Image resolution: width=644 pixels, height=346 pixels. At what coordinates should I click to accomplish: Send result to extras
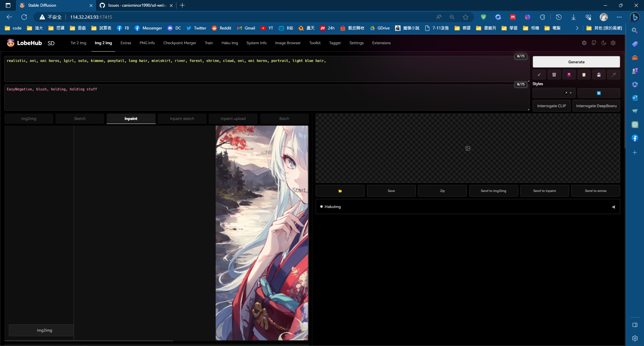click(x=595, y=191)
